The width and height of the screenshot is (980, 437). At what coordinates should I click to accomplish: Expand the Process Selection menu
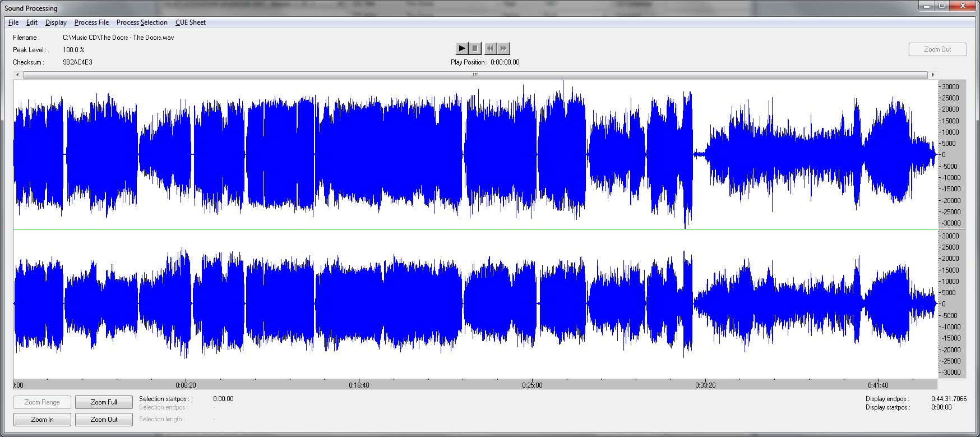142,22
